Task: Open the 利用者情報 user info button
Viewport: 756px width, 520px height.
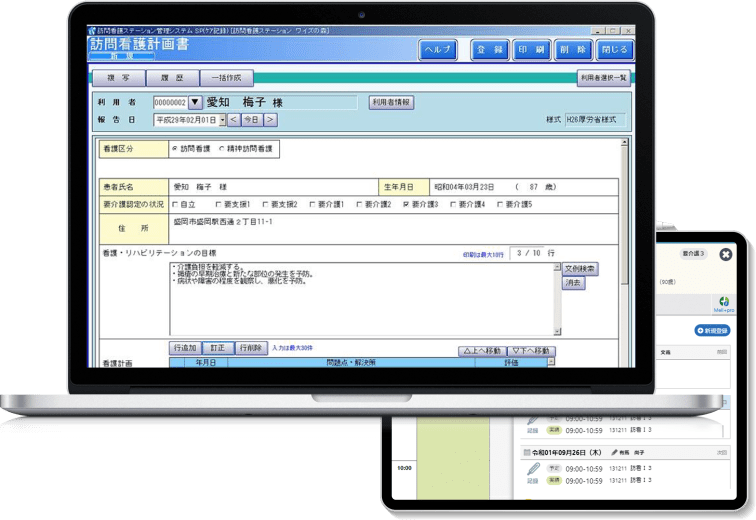Action: pos(391,102)
